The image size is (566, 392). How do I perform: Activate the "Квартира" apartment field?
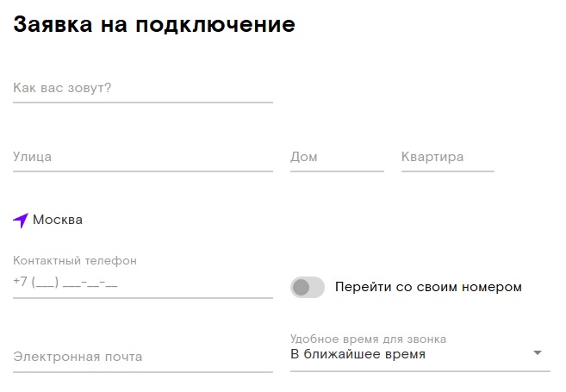[x=447, y=157]
